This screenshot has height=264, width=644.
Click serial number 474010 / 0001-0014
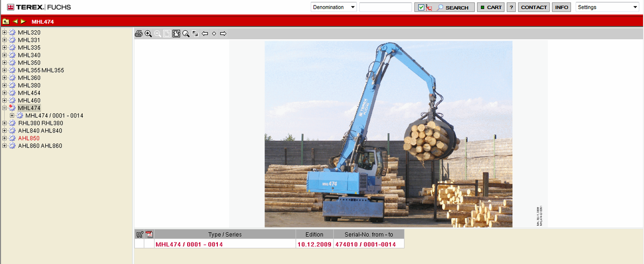(x=365, y=244)
